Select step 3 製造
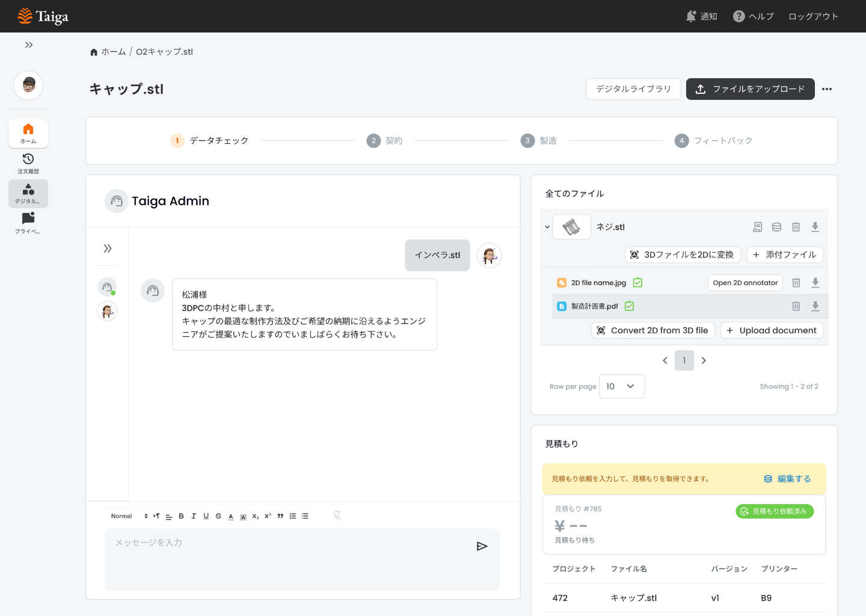 click(x=538, y=141)
